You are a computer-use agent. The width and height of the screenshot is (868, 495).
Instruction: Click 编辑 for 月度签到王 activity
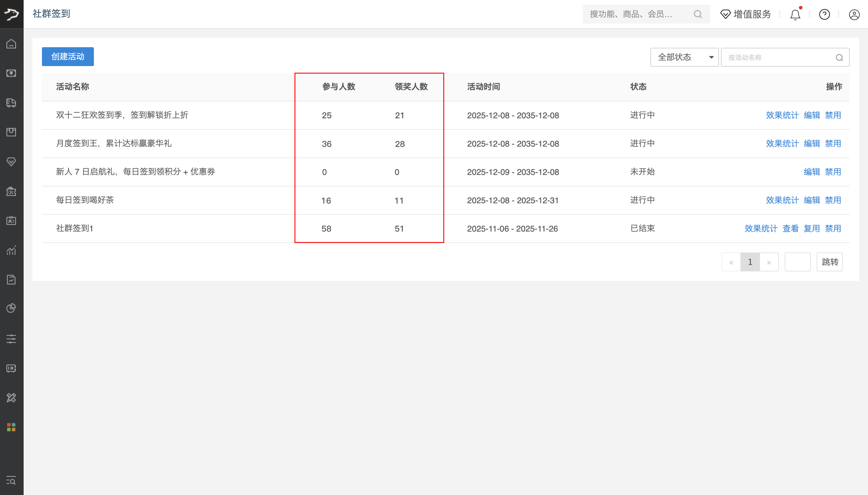(812, 143)
